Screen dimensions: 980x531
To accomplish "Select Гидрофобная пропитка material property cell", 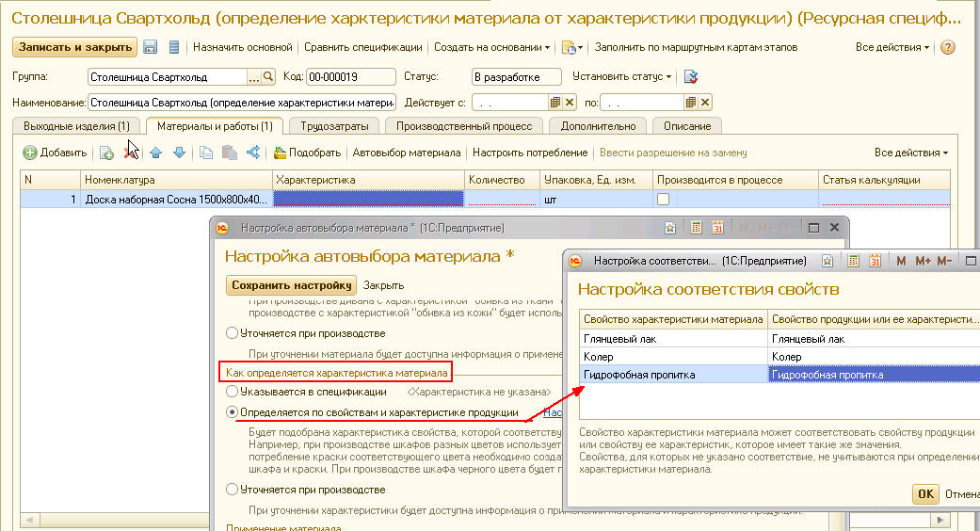I will [x=673, y=375].
